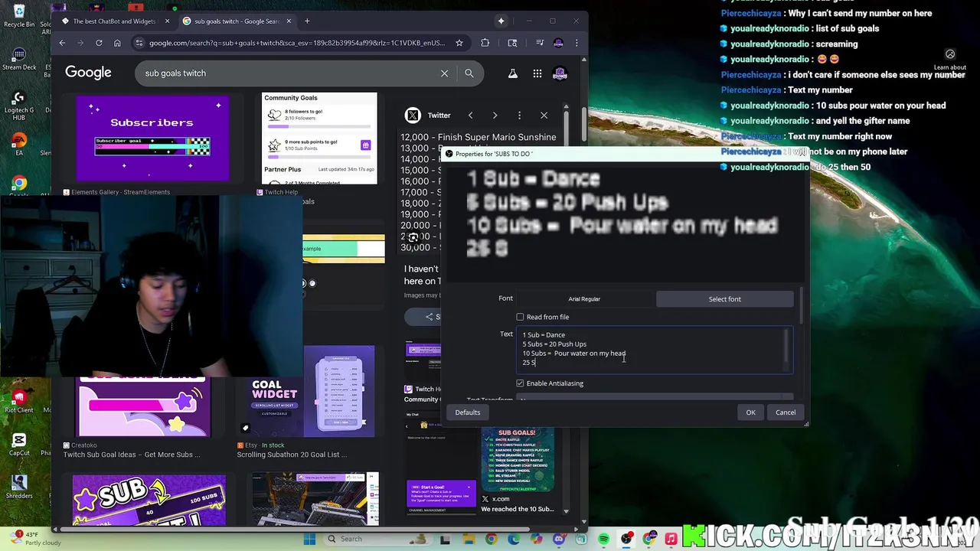Open Elements Gallery Subscribers thumbnail

152,139
